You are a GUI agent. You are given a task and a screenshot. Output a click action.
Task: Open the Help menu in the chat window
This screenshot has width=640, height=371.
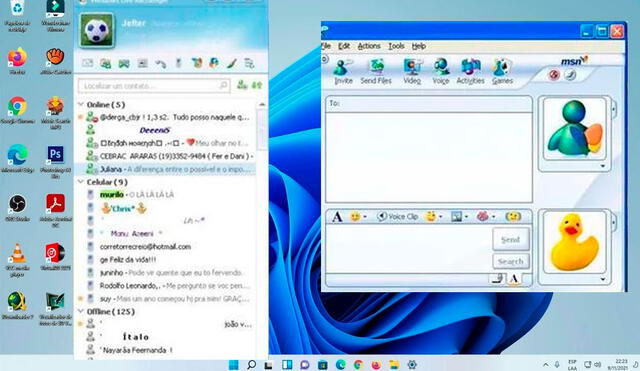coord(418,46)
